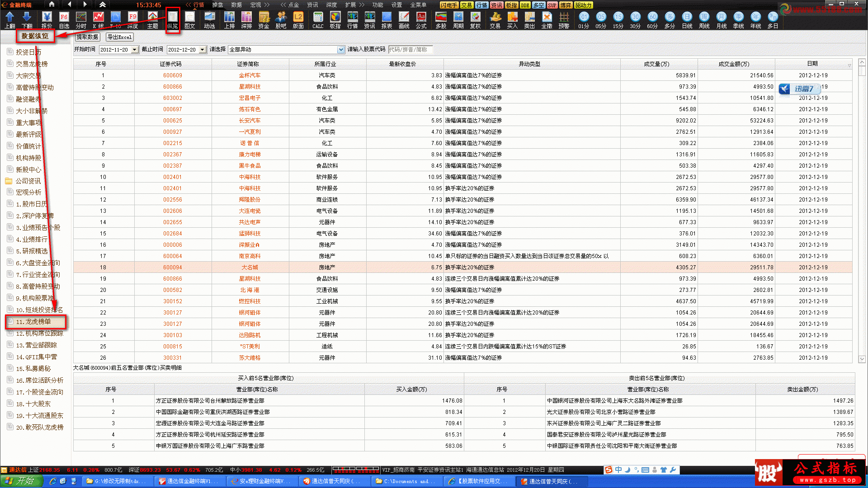The height and width of the screenshot is (488, 868).
Task: Expand the 全部异动 selection combo box
Action: coord(341,50)
